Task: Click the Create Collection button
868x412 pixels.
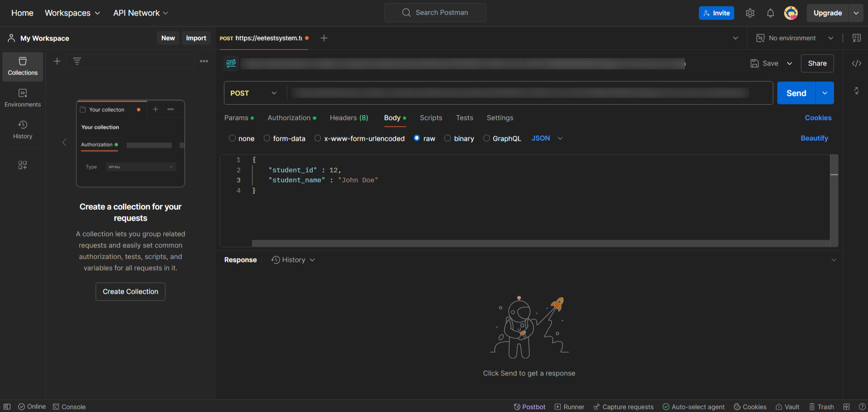Action: pos(131,292)
